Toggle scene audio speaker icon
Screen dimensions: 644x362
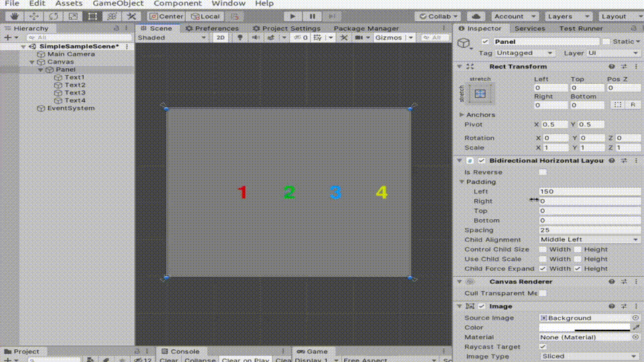point(256,38)
